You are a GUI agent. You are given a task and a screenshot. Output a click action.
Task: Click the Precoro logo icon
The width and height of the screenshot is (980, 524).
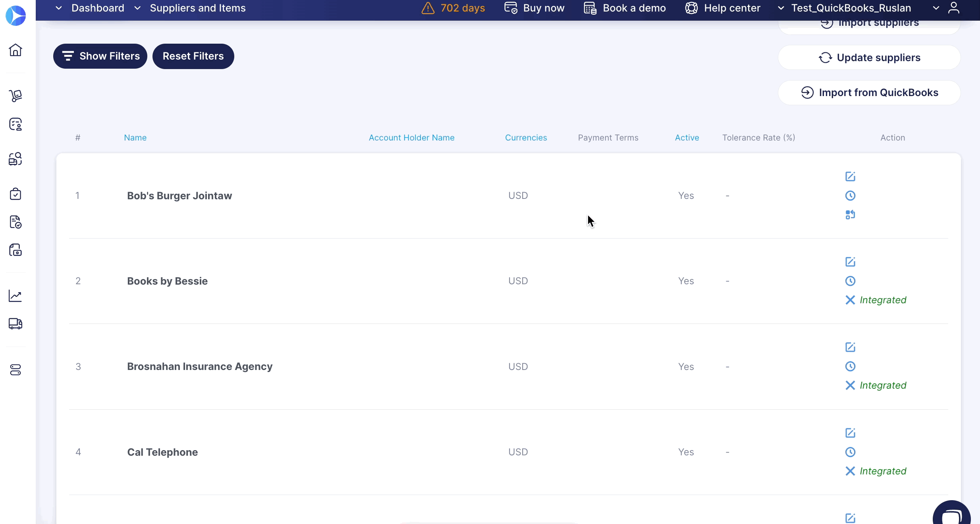[x=15, y=16]
